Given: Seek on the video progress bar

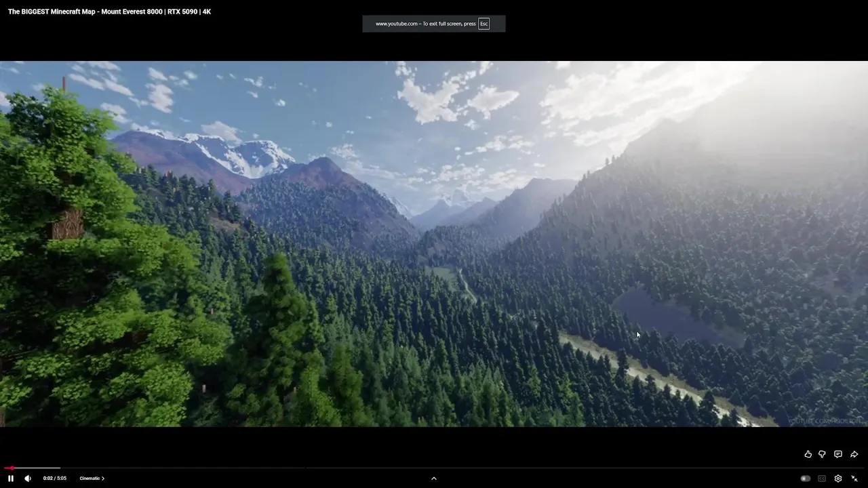Looking at the screenshot, I should 434,468.
